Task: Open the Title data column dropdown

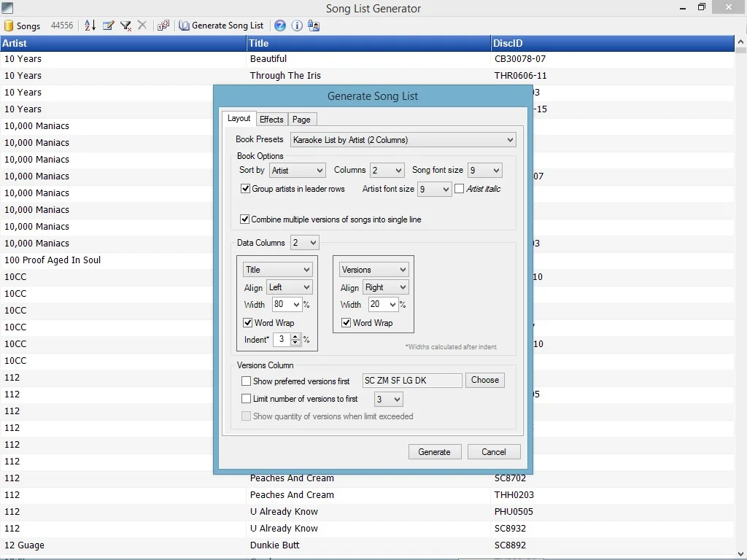Action: [277, 270]
